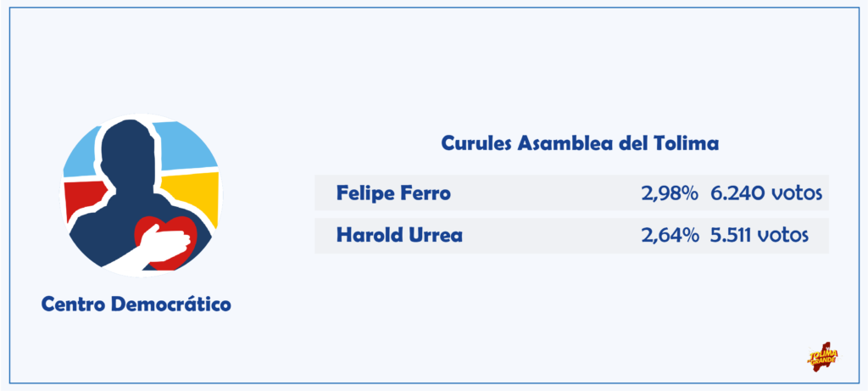
Task: Click the 6.240 votos figure
Action: point(766,194)
